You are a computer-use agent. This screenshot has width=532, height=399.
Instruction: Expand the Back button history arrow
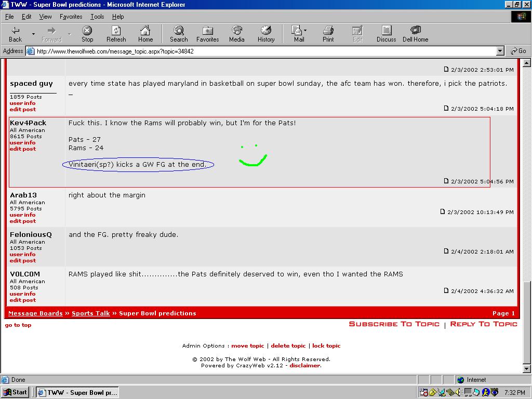pos(33,34)
